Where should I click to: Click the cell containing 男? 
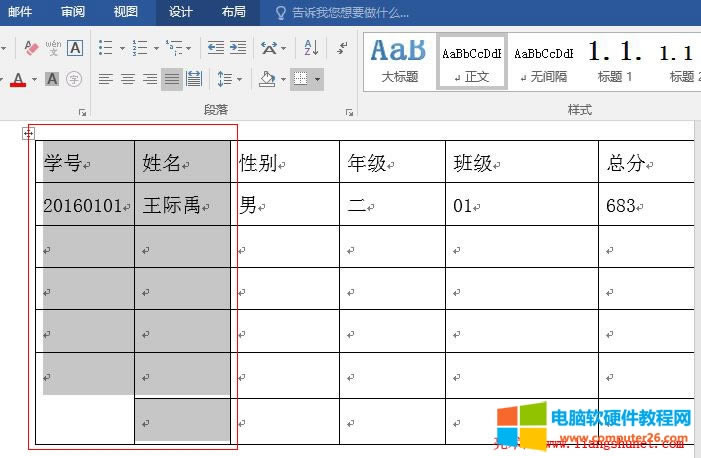coord(285,204)
